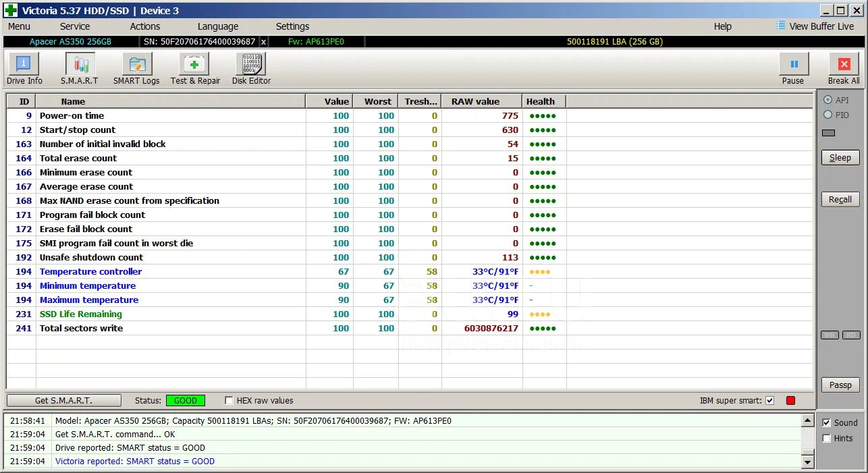Select the Average erase count row
Image resolution: width=868 pixels, height=473 pixels.
(410, 186)
